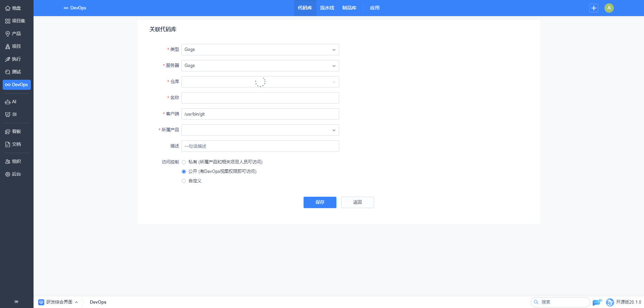644x308 pixels.
Task: Select 自定义 access control radio
Action: coord(184,181)
